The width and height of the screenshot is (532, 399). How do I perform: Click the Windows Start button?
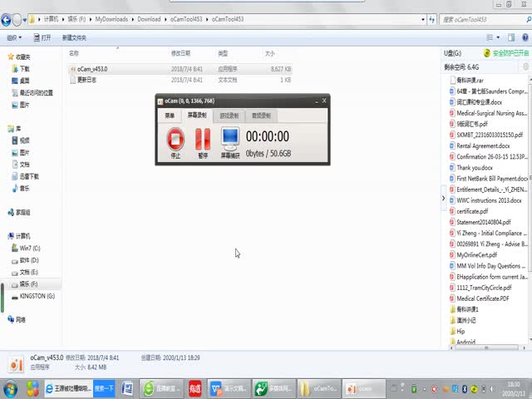(12, 388)
